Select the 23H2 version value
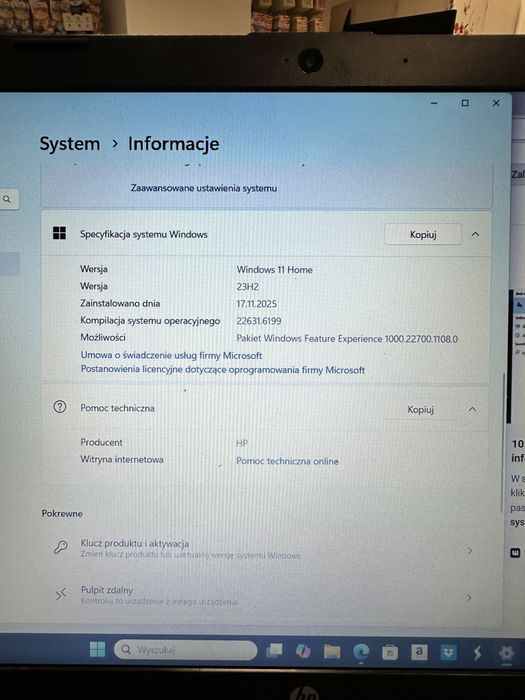The width and height of the screenshot is (525, 700). coord(247,287)
